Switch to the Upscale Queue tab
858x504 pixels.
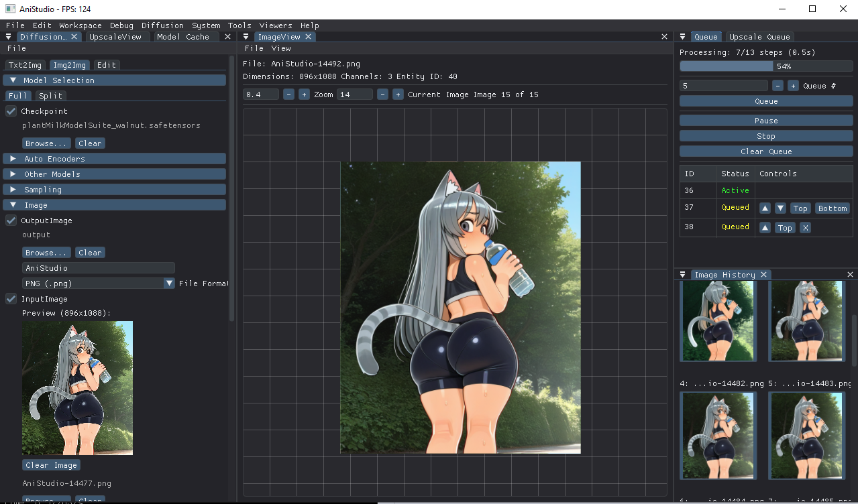click(759, 37)
